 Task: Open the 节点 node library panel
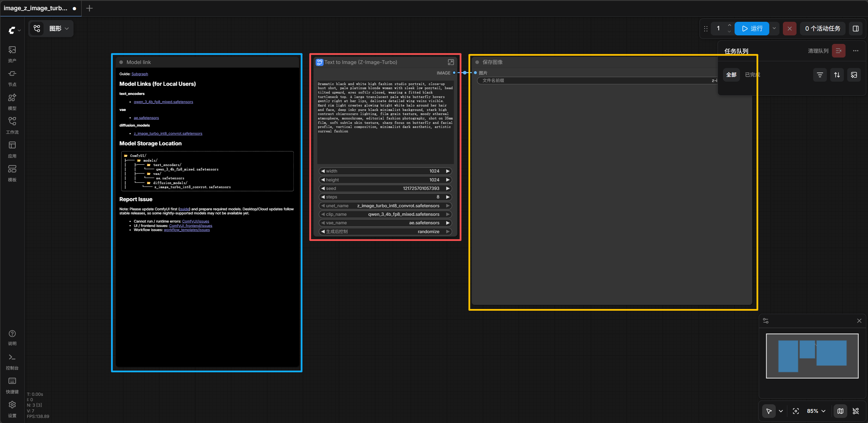tap(12, 78)
